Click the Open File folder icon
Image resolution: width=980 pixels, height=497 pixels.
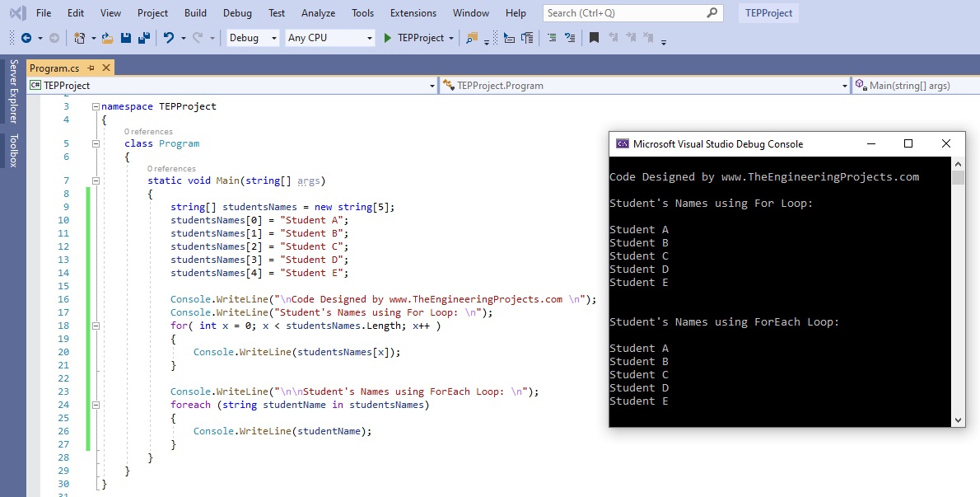[108, 38]
